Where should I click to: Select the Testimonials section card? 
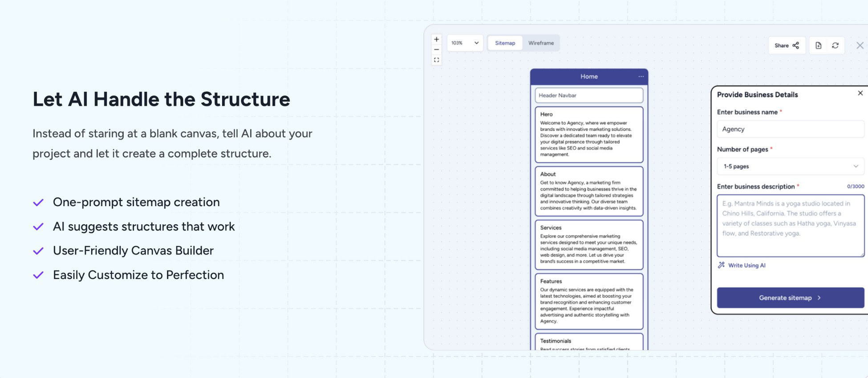point(589,342)
